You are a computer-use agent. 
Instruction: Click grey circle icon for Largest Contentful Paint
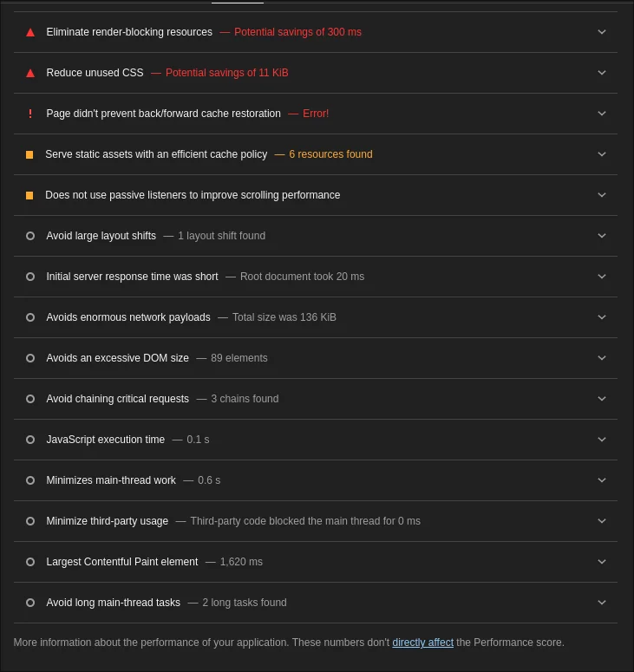[x=30, y=561]
